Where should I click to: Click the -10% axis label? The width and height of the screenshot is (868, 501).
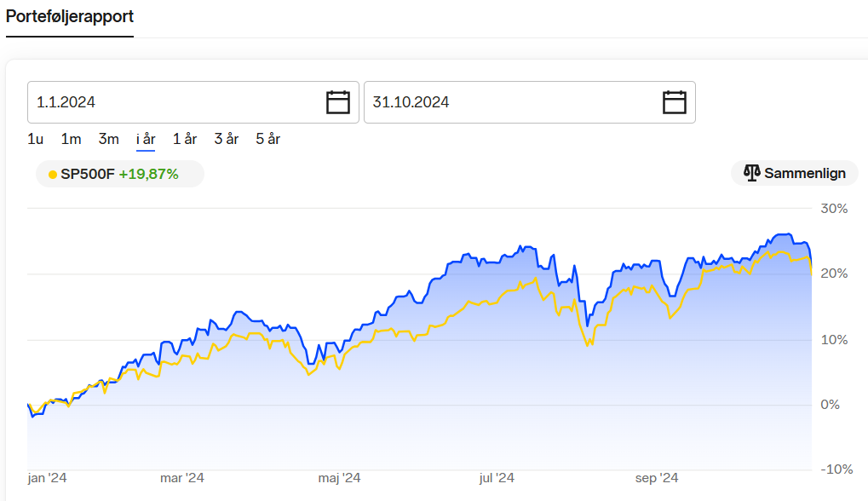pyautogui.click(x=836, y=469)
